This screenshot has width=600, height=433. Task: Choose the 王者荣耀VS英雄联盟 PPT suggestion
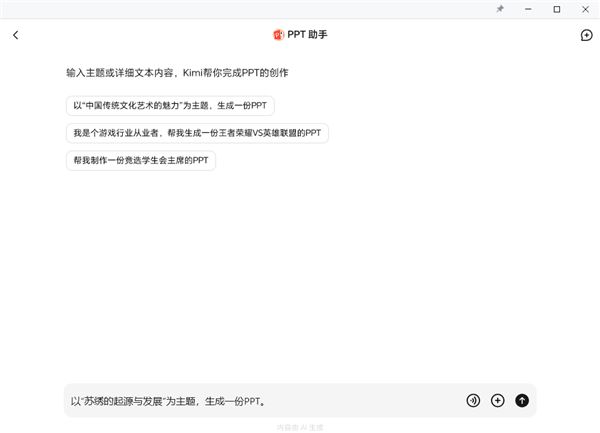pyautogui.click(x=197, y=133)
